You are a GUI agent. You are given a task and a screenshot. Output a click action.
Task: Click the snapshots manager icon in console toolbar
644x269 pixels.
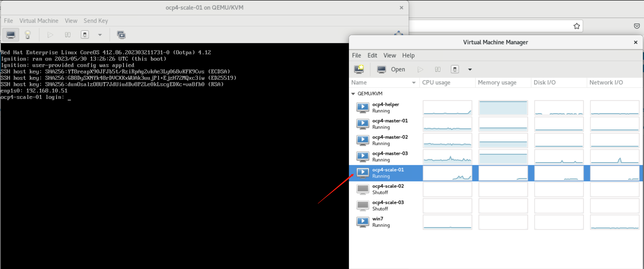coord(121,35)
